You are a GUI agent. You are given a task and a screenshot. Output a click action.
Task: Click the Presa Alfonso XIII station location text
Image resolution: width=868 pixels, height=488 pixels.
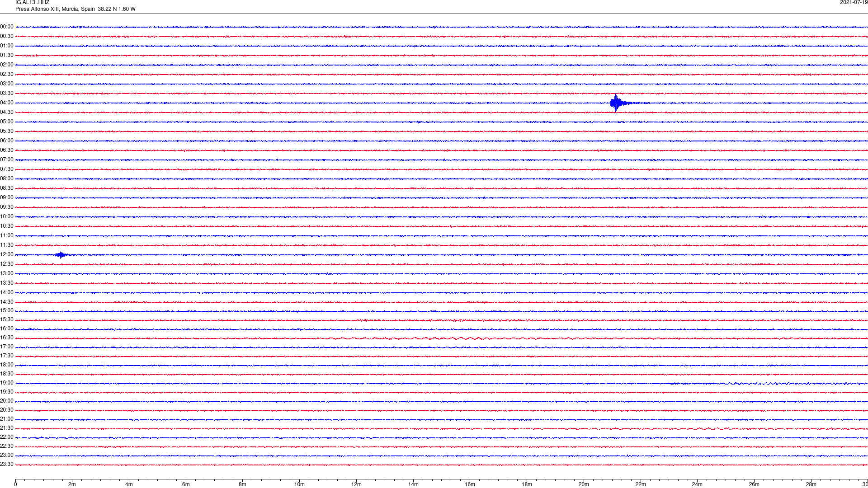click(75, 9)
